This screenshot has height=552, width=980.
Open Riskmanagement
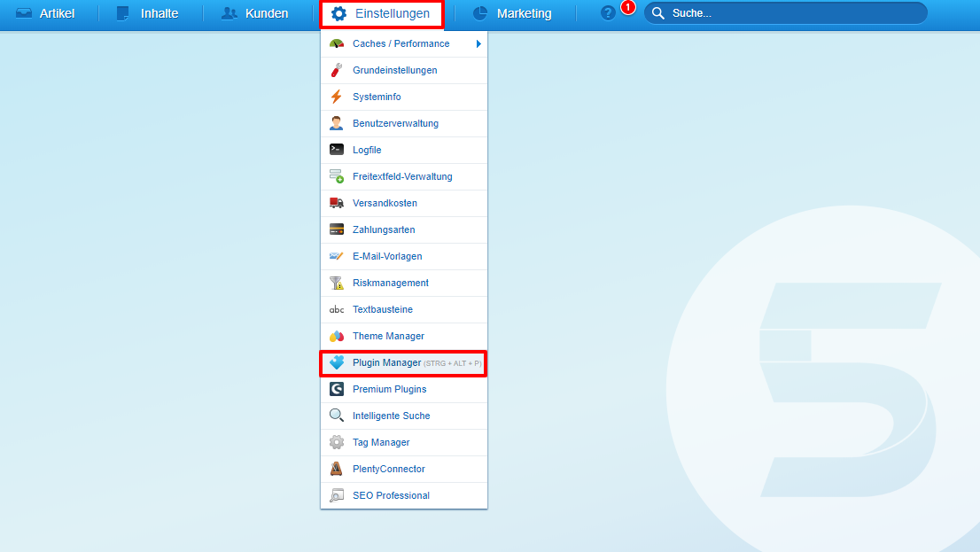point(404,283)
